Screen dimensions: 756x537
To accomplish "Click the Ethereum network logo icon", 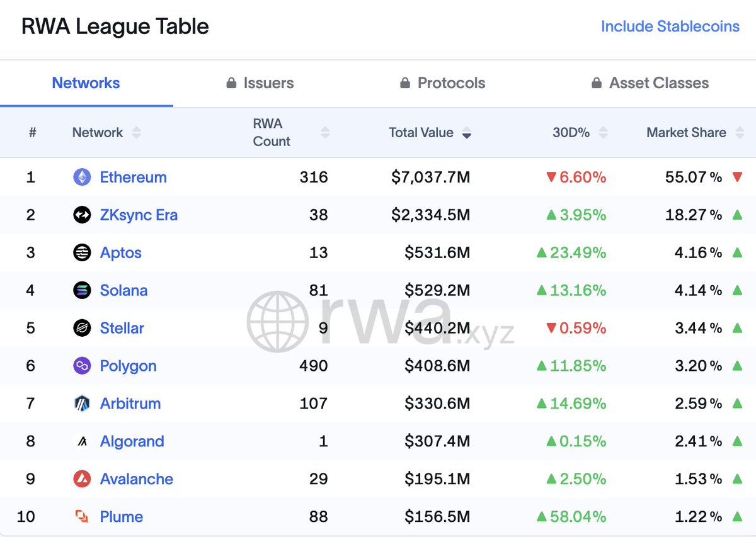I will coord(82,177).
